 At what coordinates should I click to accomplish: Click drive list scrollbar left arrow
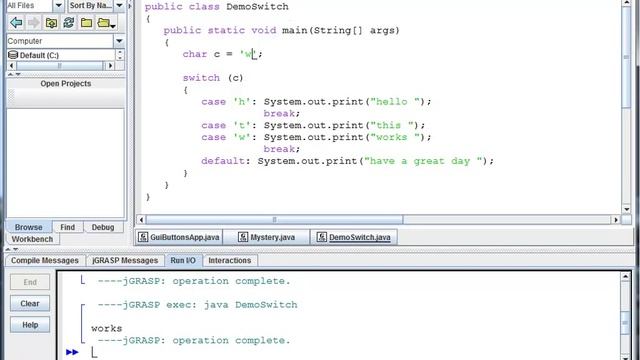coord(11,65)
